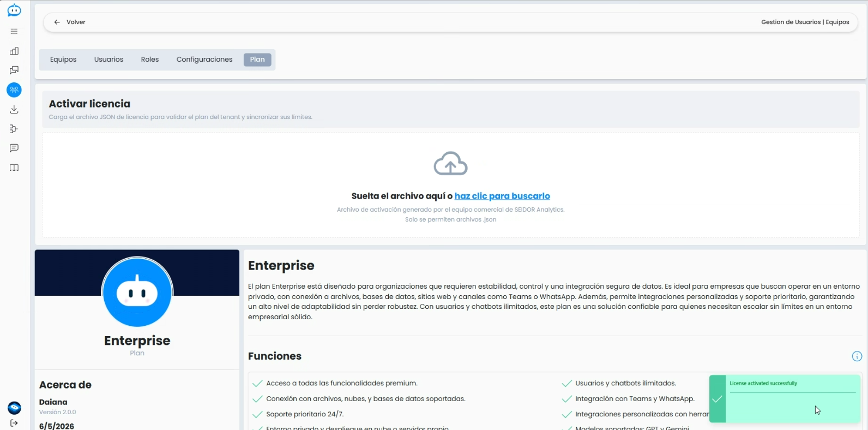
Task: Click the round eye avatar icon in sidebar
Action: tap(14, 408)
